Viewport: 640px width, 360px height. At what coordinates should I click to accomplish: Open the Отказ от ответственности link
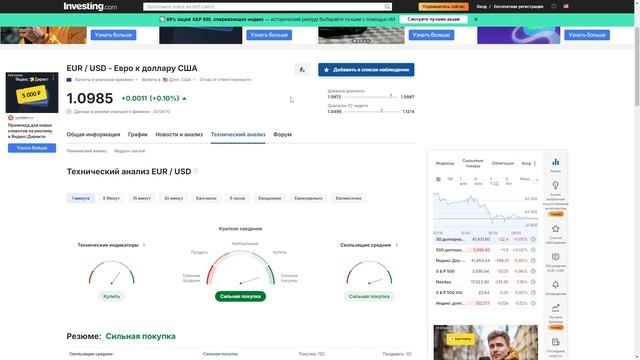click(x=225, y=80)
